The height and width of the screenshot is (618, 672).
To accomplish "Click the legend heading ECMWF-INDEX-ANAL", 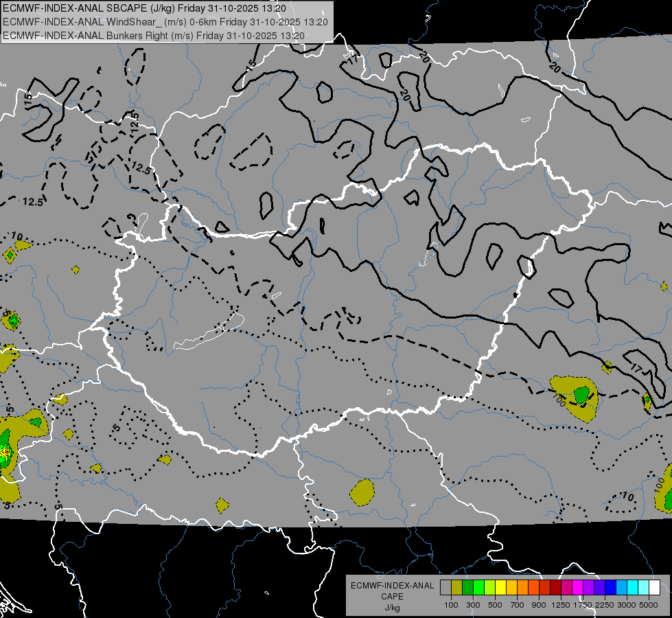I will (x=392, y=586).
